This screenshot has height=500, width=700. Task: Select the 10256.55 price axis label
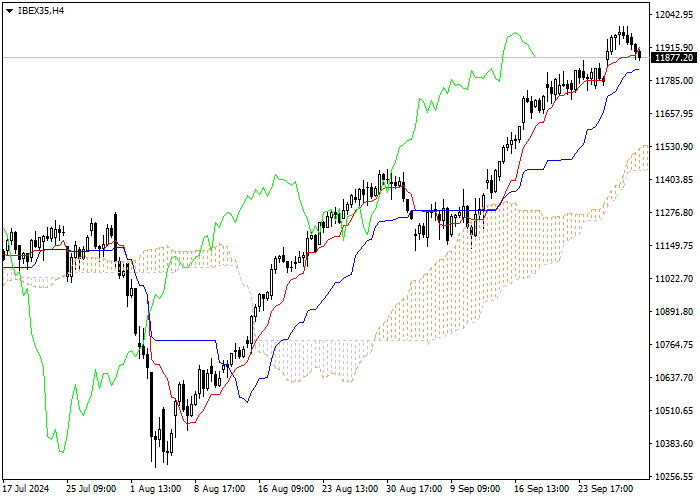(674, 477)
